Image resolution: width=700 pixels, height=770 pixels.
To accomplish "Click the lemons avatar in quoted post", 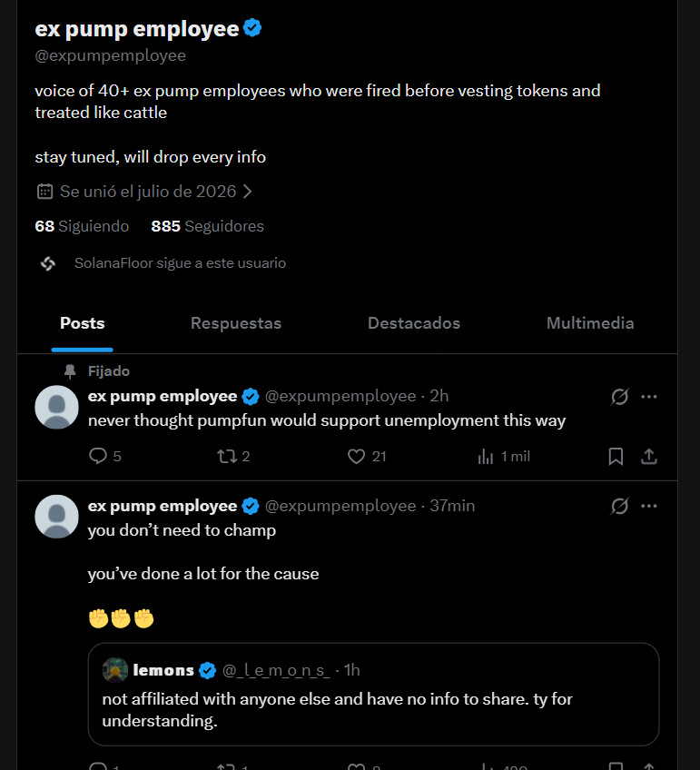I will [x=115, y=670].
